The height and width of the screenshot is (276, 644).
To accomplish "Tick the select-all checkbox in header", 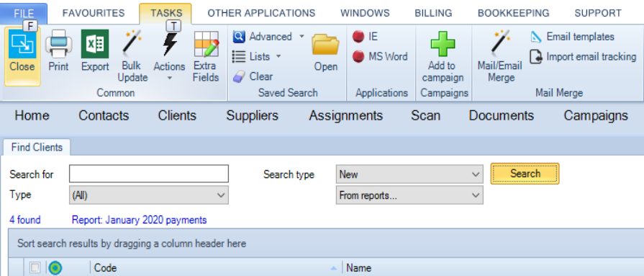I will coord(35,268).
